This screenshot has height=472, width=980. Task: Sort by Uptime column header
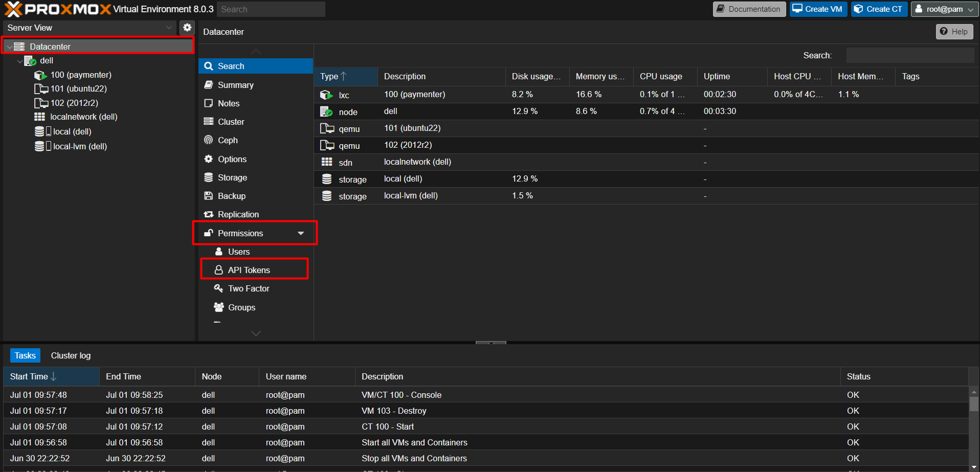pyautogui.click(x=732, y=76)
